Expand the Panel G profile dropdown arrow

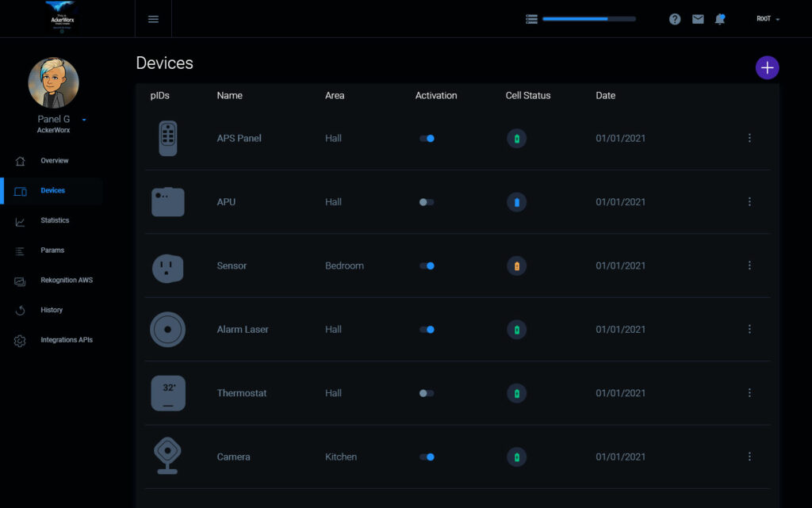84,120
